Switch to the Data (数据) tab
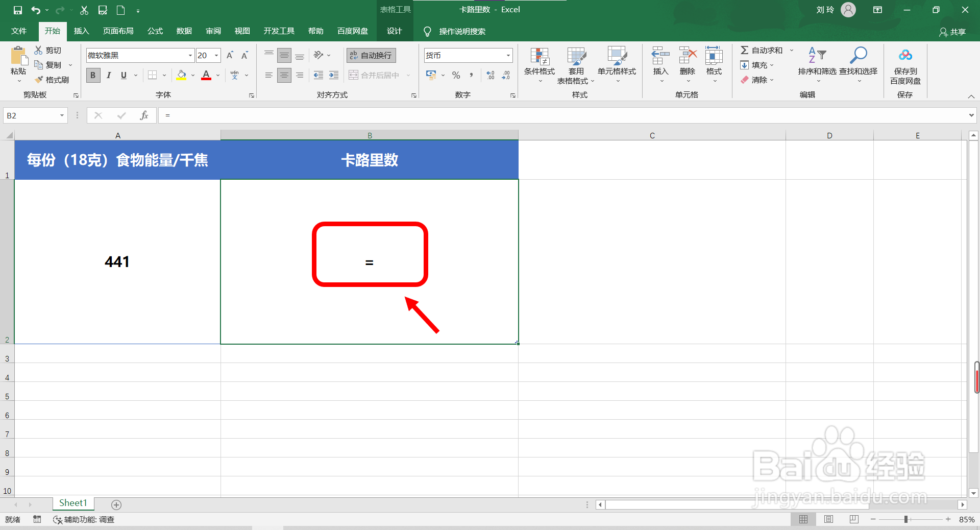The image size is (980, 530). [184, 31]
